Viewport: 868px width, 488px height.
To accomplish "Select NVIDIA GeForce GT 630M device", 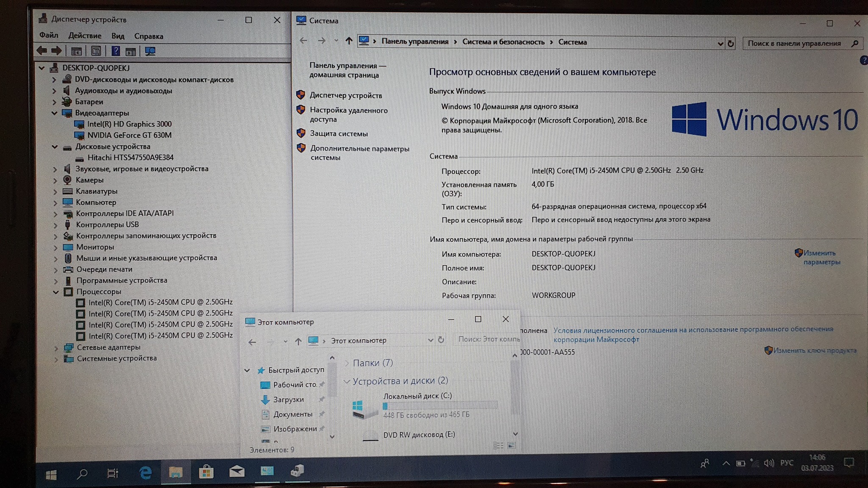I will 129,135.
